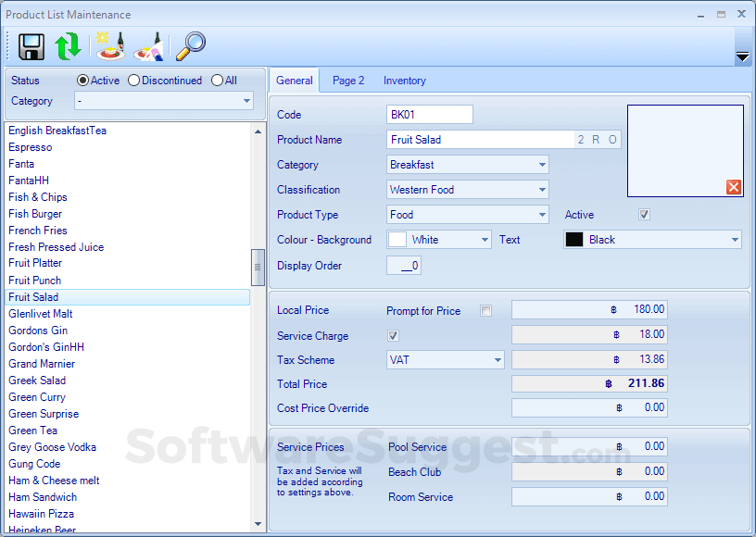
Task: Click the product list scrollbar thumb
Action: [258, 268]
